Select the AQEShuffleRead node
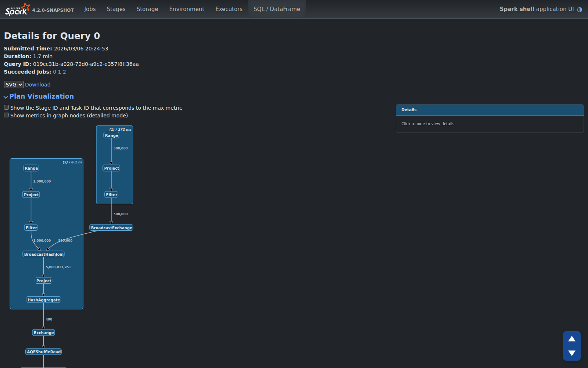Screen dimensions: 588x368 [44, 352]
